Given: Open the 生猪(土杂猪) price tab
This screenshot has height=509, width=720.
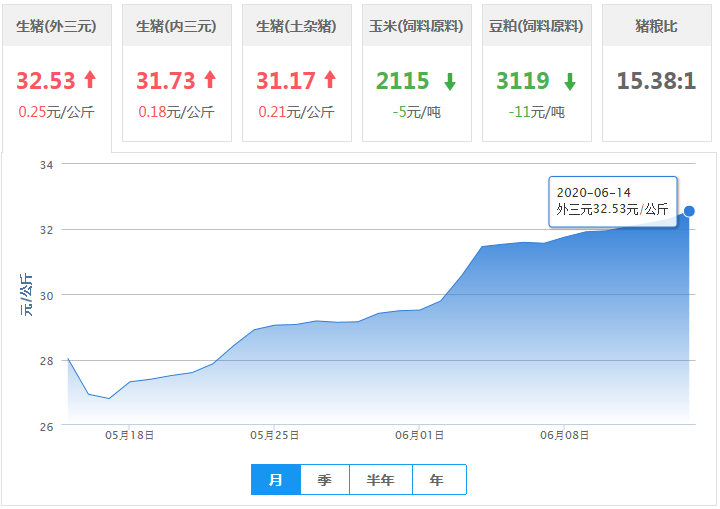Looking at the screenshot, I should coord(296,26).
